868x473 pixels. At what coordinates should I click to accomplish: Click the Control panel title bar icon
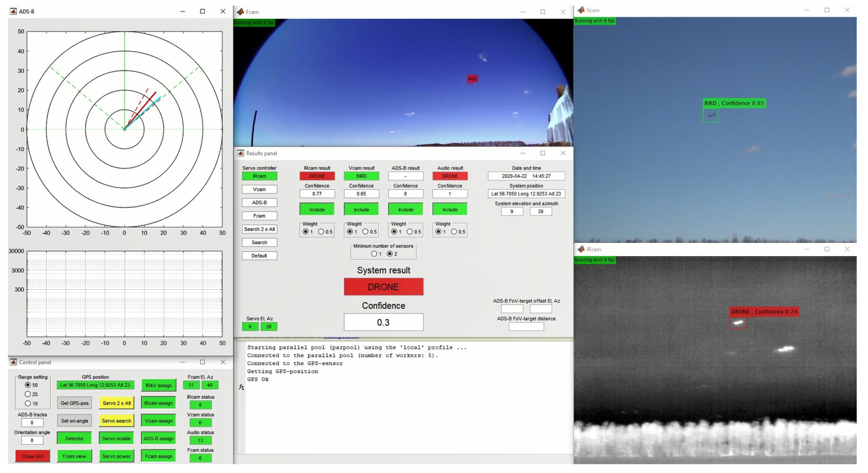click(x=13, y=362)
